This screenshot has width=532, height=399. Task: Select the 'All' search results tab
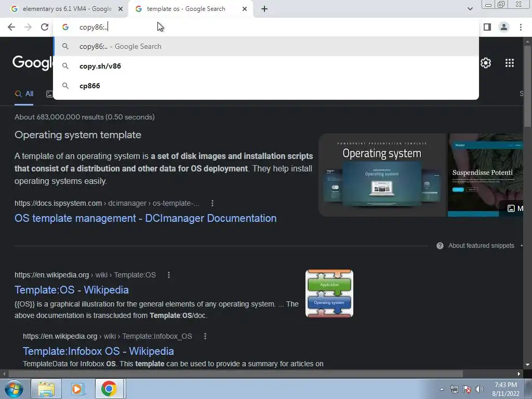click(x=24, y=94)
